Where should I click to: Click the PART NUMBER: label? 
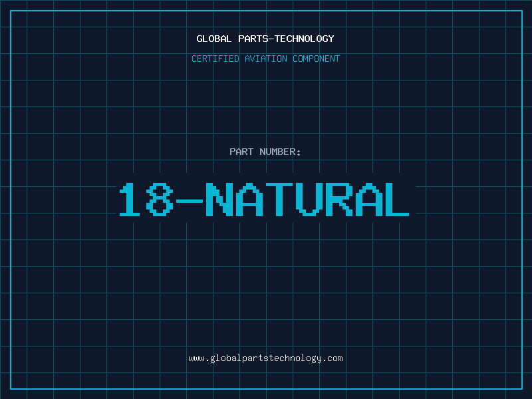(x=265, y=152)
